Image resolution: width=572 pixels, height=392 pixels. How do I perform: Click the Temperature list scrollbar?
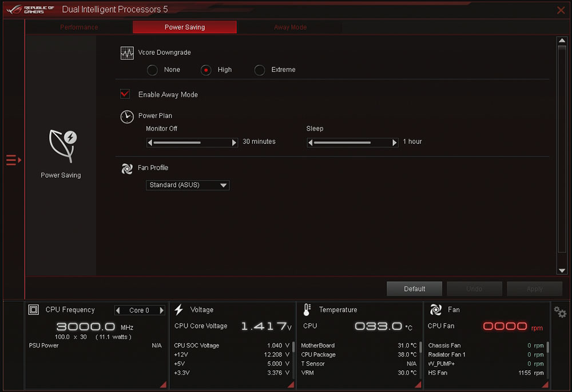pos(420,347)
